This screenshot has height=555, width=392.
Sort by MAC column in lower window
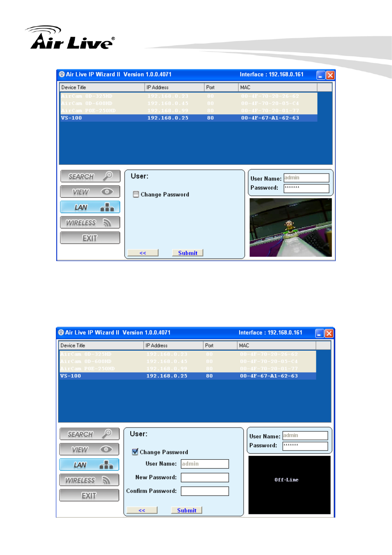click(x=277, y=346)
